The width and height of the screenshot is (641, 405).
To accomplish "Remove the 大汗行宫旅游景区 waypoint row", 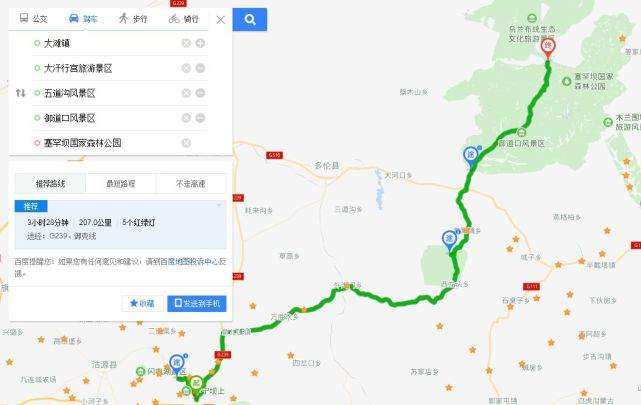I will click(200, 68).
